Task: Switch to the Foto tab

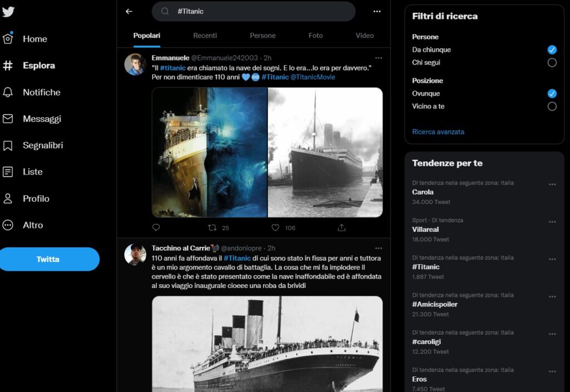Action: click(316, 36)
